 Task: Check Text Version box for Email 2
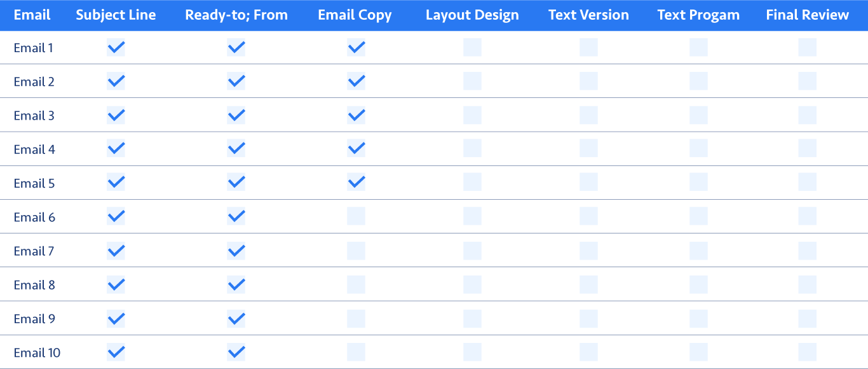point(588,81)
